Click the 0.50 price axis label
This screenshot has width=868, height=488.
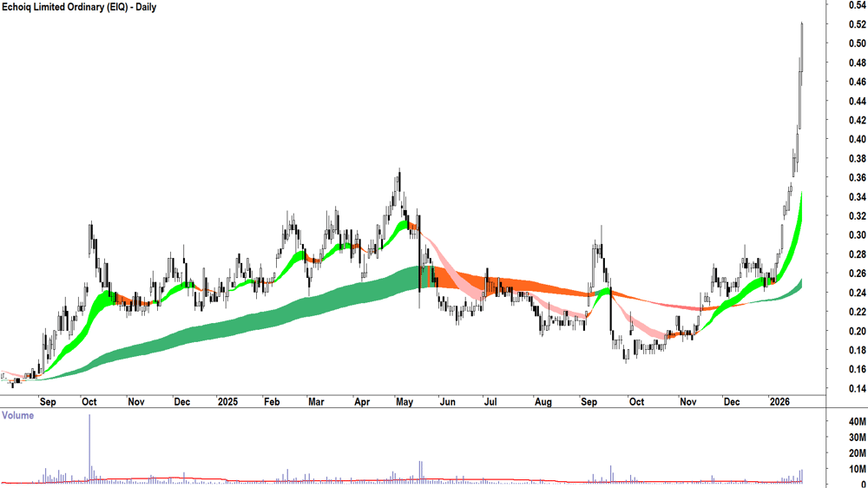click(x=857, y=43)
